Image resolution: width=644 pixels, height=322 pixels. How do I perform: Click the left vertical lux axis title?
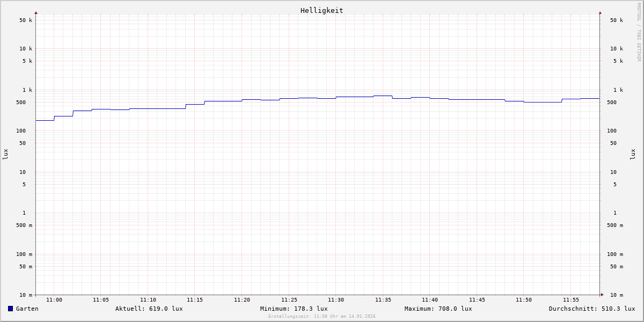5,154
